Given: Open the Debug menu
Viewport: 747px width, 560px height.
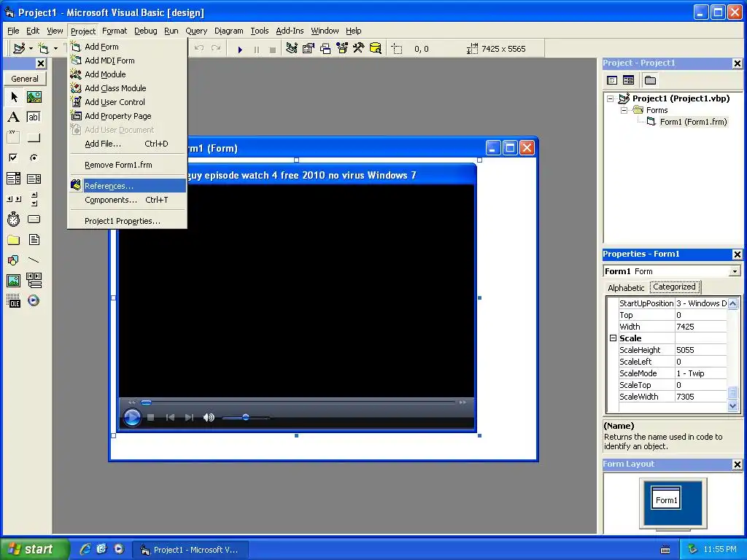Looking at the screenshot, I should [146, 31].
